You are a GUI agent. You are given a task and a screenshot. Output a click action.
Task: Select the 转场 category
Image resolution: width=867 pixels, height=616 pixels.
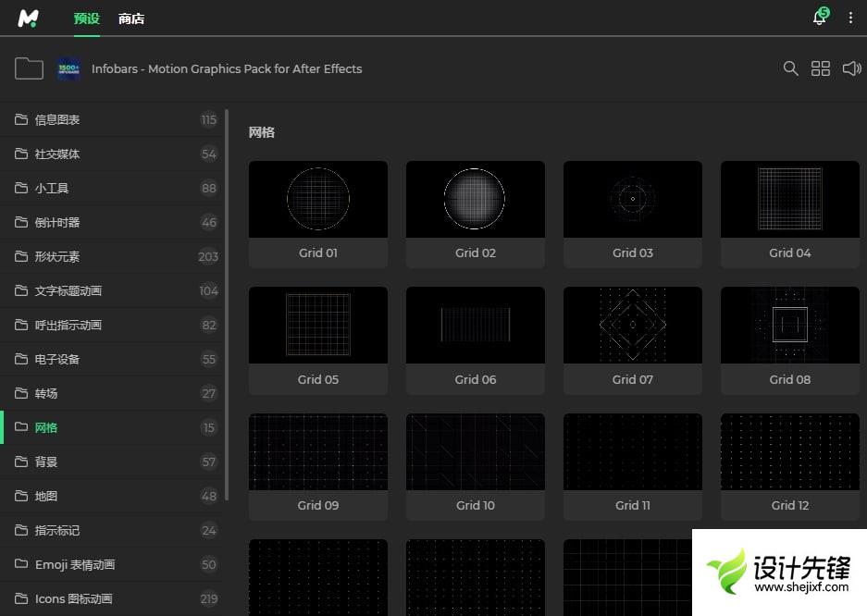click(x=46, y=393)
